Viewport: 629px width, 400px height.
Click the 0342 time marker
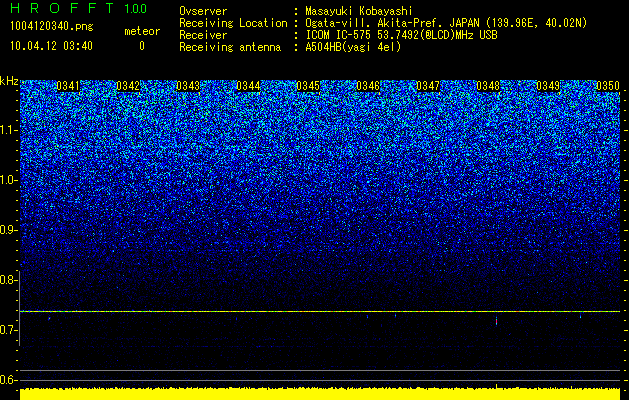(x=128, y=86)
